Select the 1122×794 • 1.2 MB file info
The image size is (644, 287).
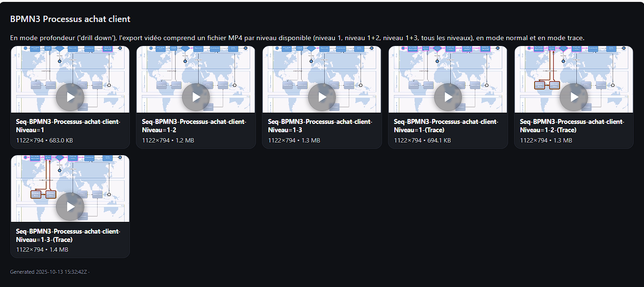(168, 141)
